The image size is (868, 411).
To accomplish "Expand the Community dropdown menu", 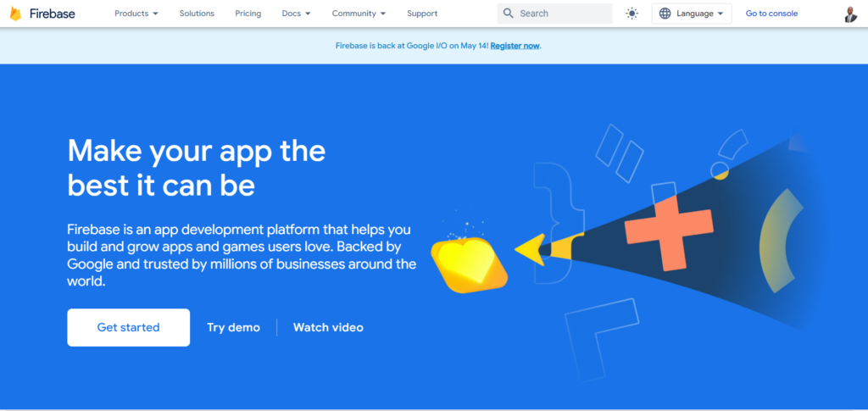I will click(359, 14).
